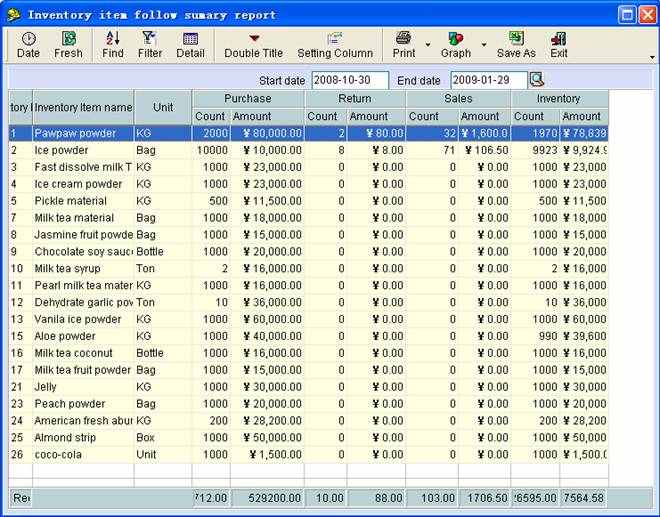
Task: Select the Dehydrate garlic powder row
Action: (309, 302)
